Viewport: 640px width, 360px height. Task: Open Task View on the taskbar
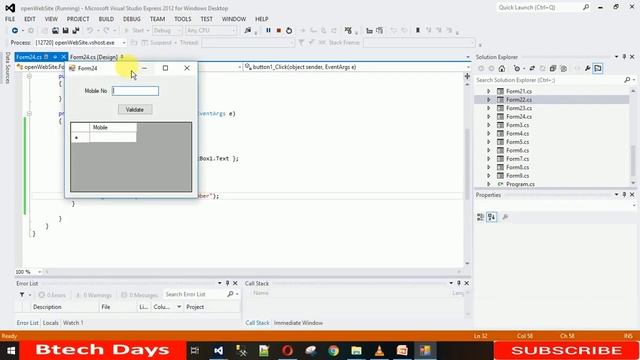coord(195,351)
